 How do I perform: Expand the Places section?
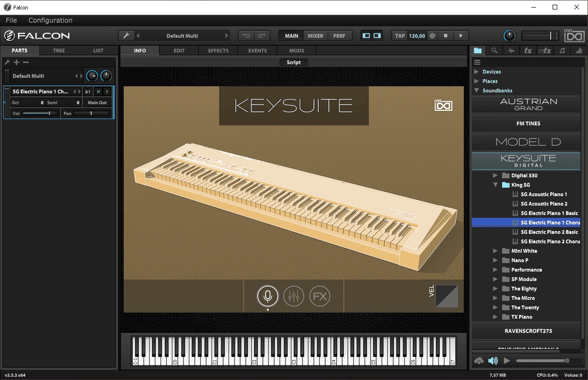[477, 81]
